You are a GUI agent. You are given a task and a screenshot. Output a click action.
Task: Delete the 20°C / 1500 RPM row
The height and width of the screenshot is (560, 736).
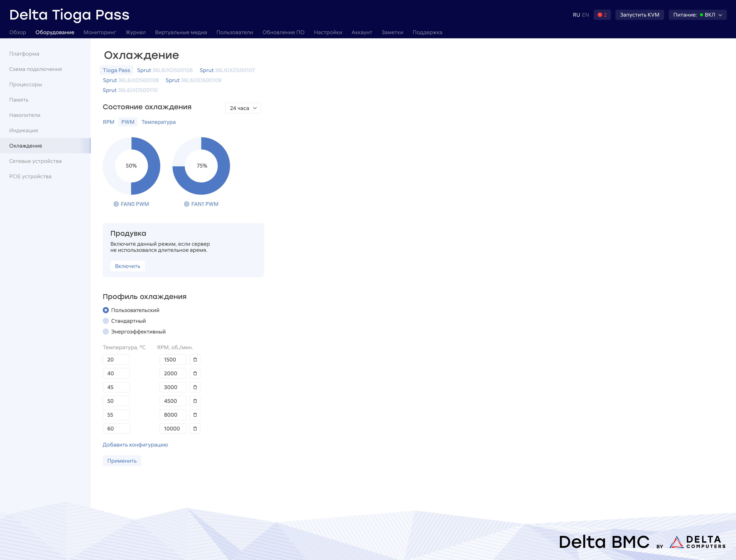[x=195, y=360]
